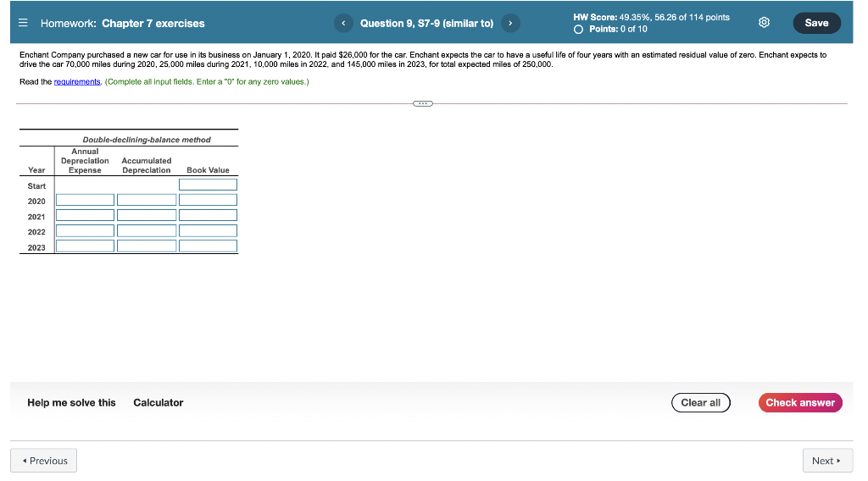This screenshot has height=481, width=868.
Task: Select Start row Book Value field
Action: coord(209,185)
